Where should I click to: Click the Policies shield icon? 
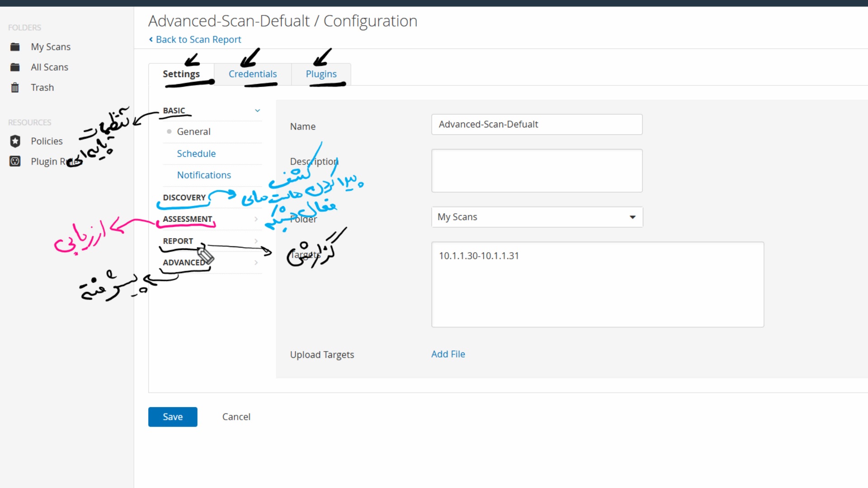(15, 141)
